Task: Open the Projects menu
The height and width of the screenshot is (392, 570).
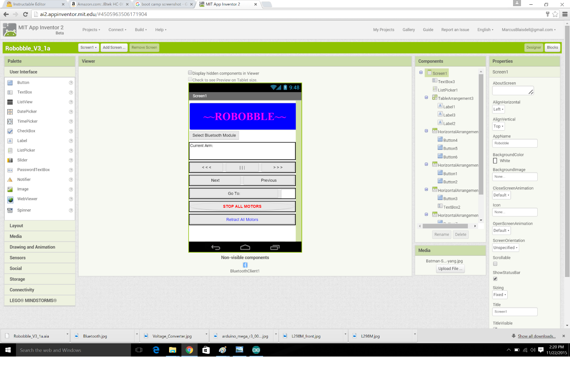Action: click(x=91, y=30)
